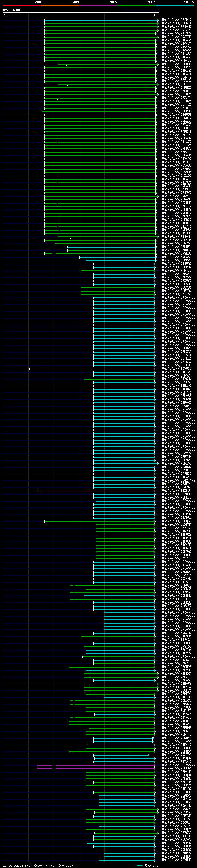
Task: Click hit label UniRef100_P47943
Action: 177,761
